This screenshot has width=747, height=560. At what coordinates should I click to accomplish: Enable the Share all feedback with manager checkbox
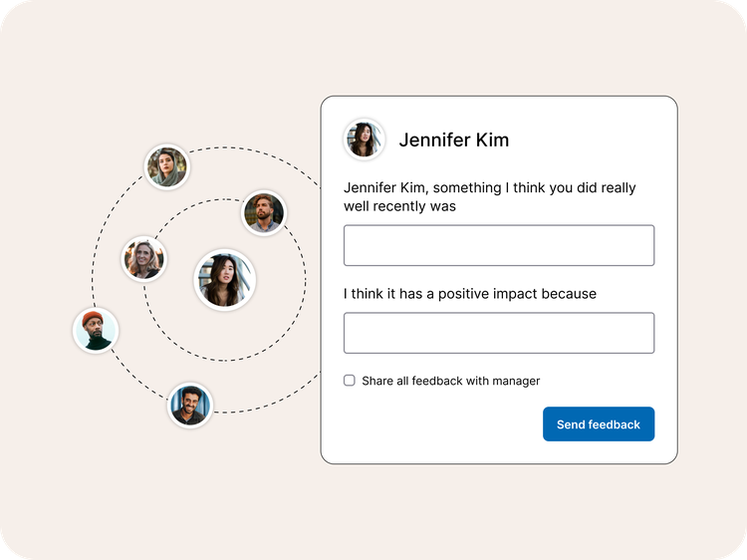point(350,381)
